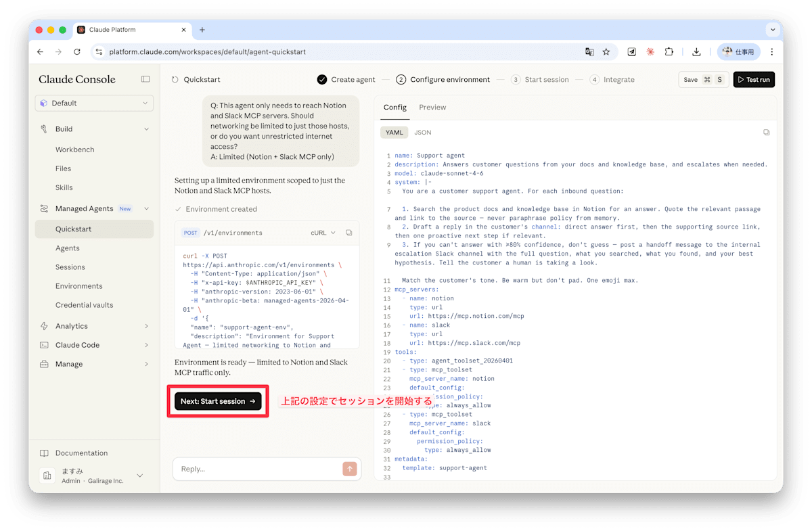
Task: Reload the page in the browser
Action: coord(77,51)
